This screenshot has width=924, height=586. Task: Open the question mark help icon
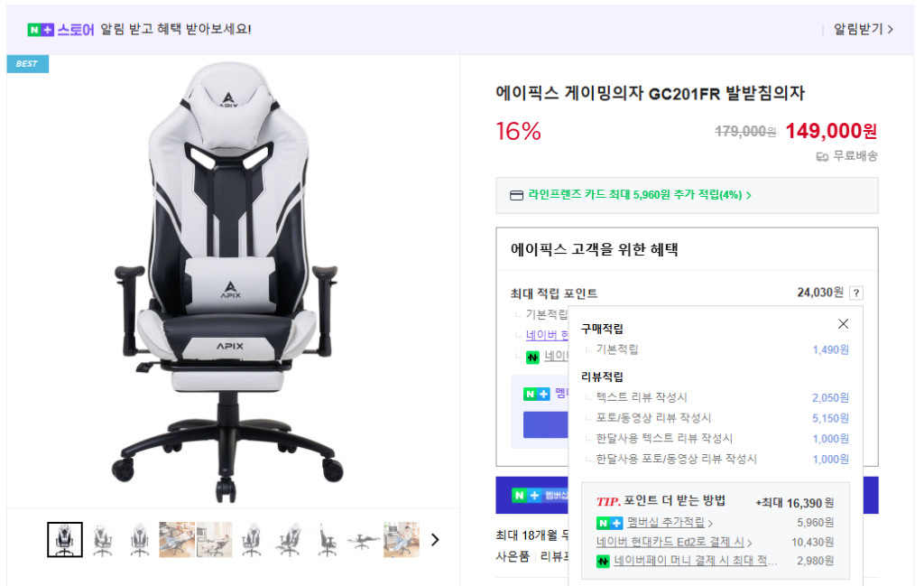856,293
